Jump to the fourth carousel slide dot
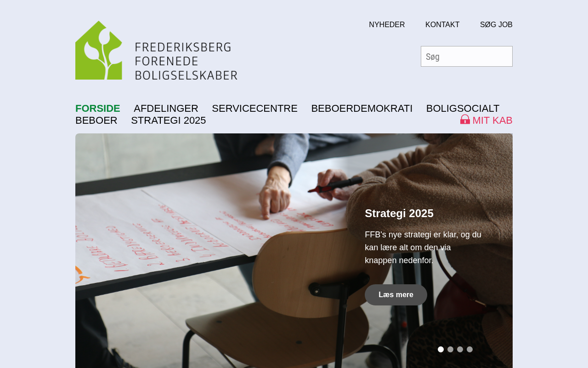 469,350
